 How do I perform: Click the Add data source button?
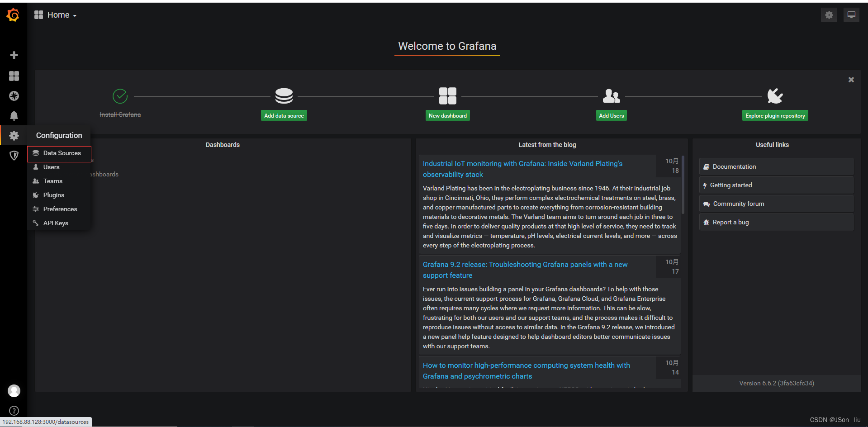coord(284,116)
